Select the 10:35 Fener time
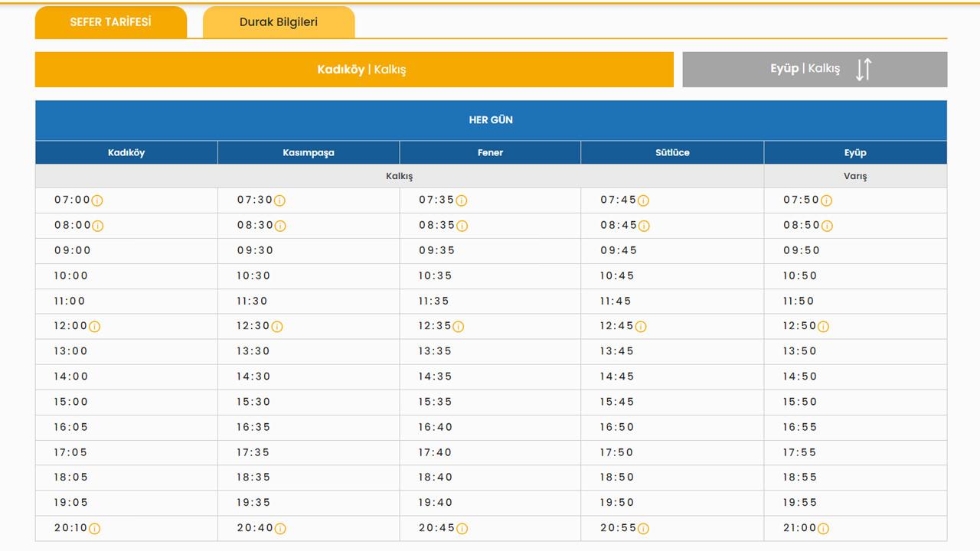This screenshot has height=551, width=980. click(x=436, y=275)
